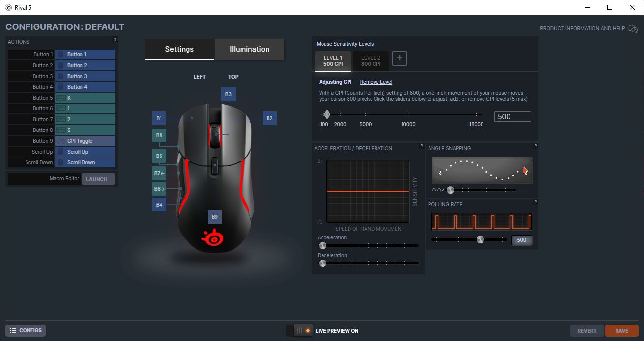
Task: Click the Polling Rate value box showing 500
Action: (522, 240)
